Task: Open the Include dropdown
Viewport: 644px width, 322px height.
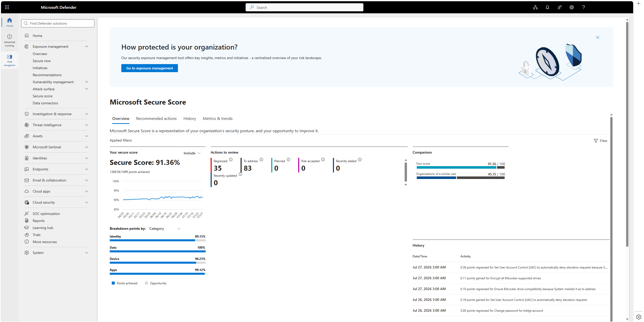Action: point(192,153)
